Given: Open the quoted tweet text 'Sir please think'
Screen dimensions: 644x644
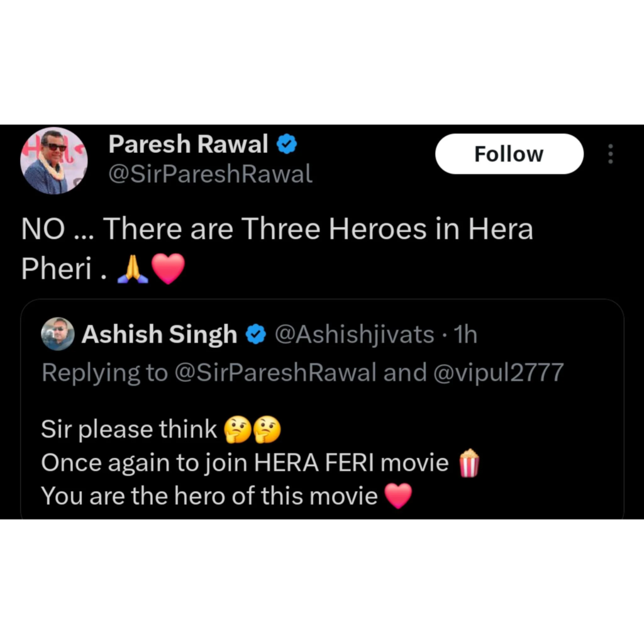Looking at the screenshot, I should [129, 430].
